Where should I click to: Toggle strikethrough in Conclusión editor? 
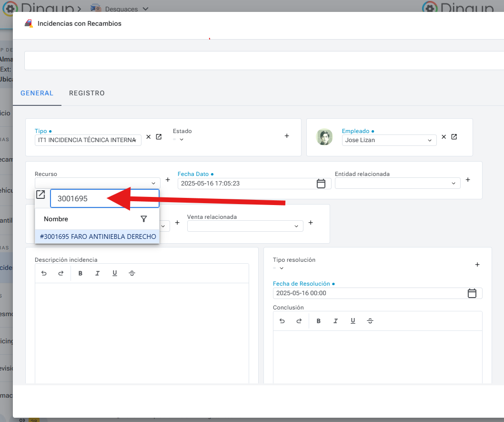tap(370, 321)
